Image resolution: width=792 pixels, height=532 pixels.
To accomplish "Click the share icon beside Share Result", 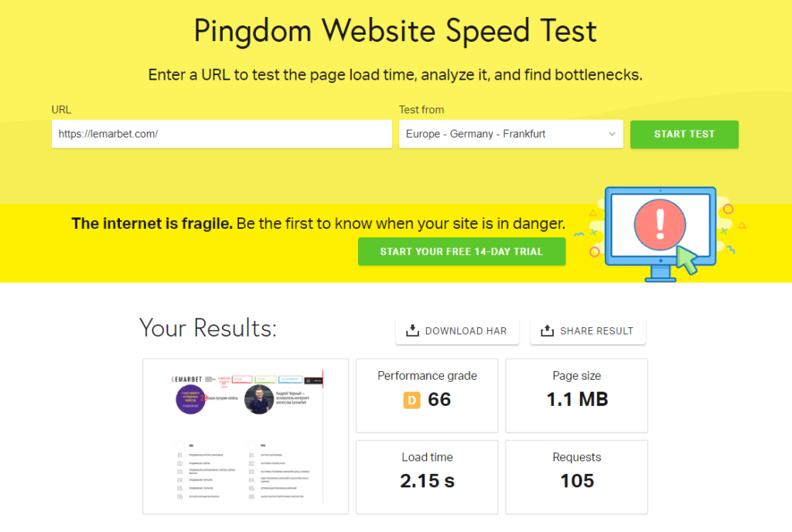I will pyautogui.click(x=547, y=331).
